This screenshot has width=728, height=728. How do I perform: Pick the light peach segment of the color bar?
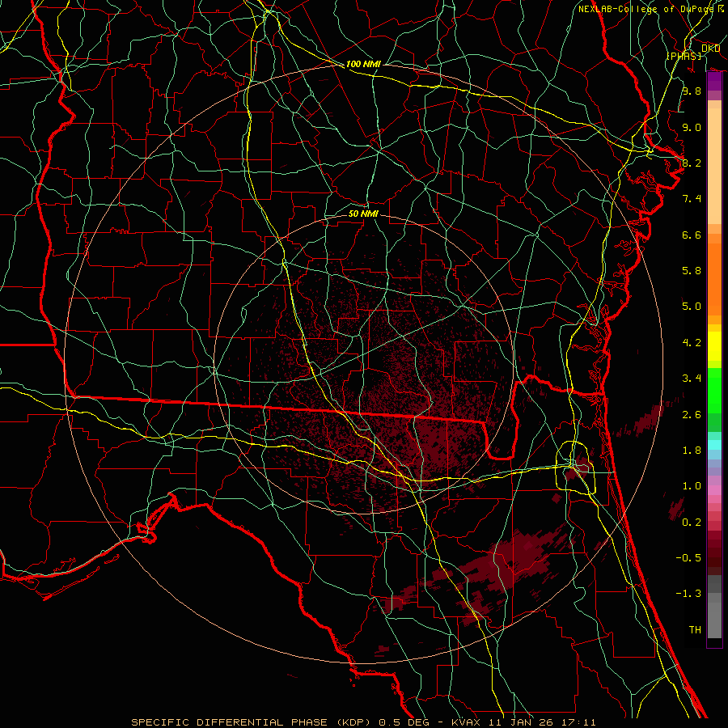click(x=714, y=166)
